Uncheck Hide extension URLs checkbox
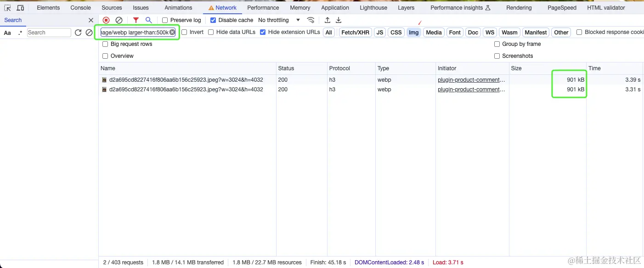644x268 pixels. coord(263,32)
